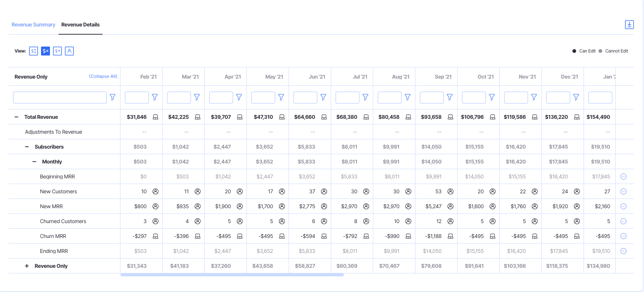644x292 pixels.
Task: Select the dollar up-down arrows view
Action: pyautogui.click(x=34, y=51)
